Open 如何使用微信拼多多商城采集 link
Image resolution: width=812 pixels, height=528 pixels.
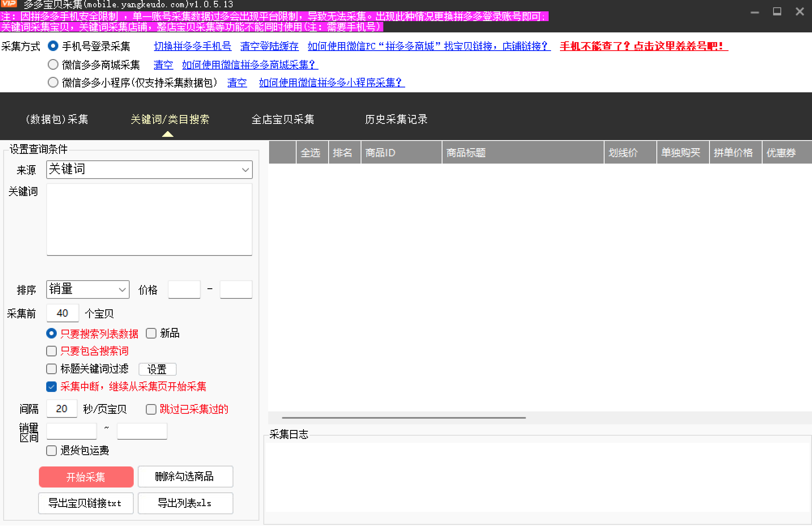pos(250,65)
